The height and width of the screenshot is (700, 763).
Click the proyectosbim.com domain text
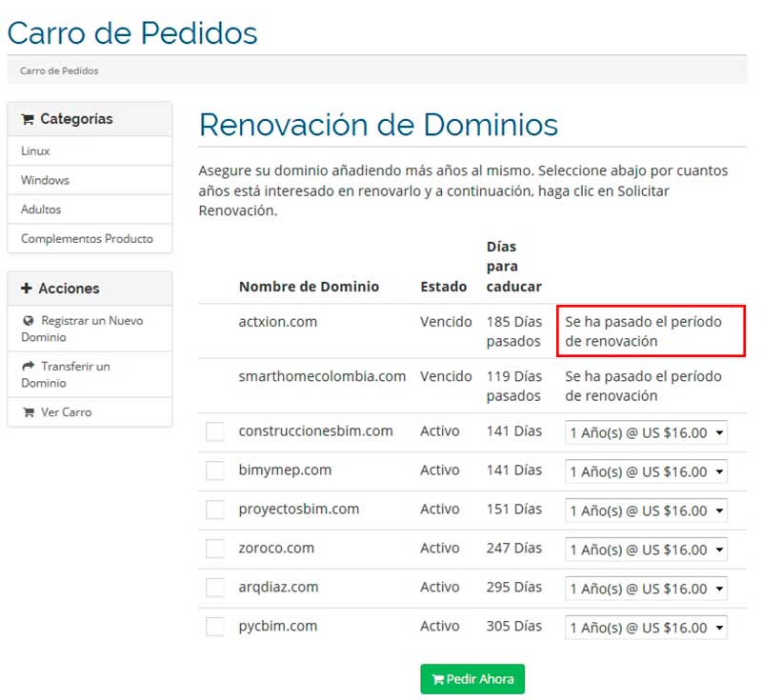(x=299, y=509)
